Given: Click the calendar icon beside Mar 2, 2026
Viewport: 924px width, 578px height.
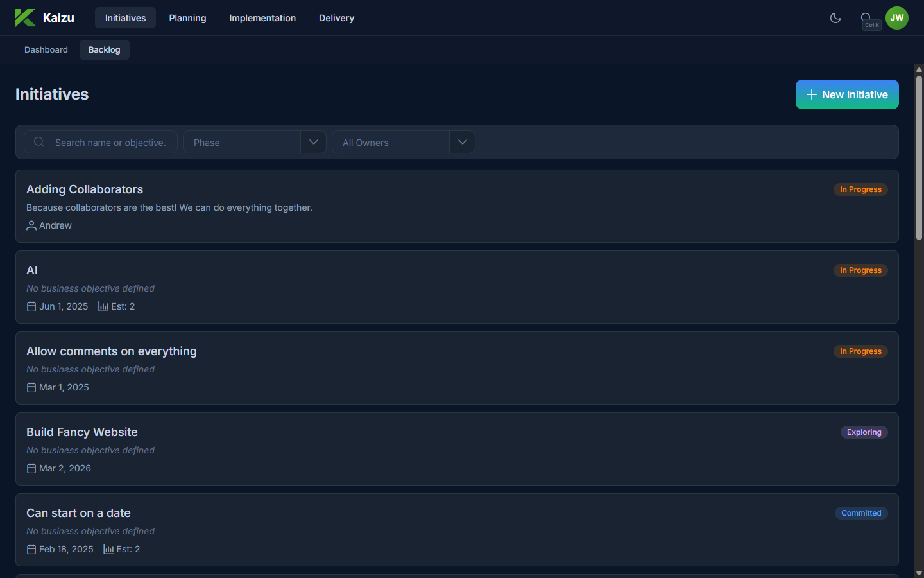Looking at the screenshot, I should [x=31, y=468].
